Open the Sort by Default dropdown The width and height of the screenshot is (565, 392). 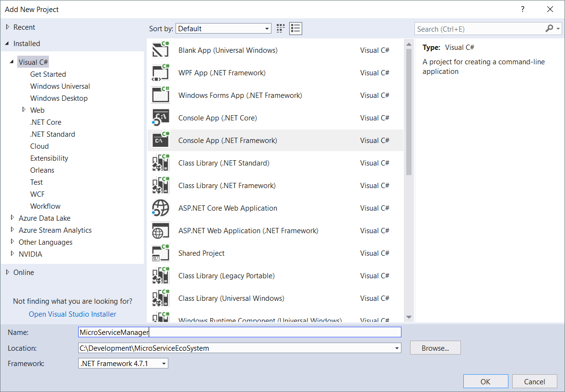pyautogui.click(x=224, y=28)
